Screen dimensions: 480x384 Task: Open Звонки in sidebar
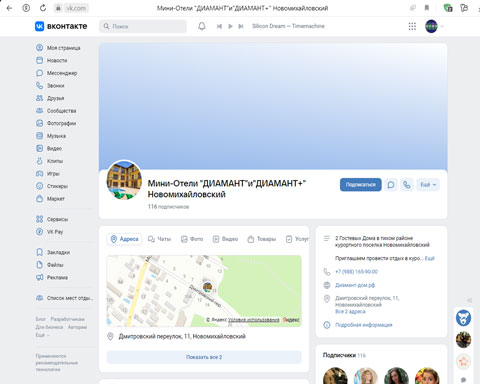(x=50, y=86)
